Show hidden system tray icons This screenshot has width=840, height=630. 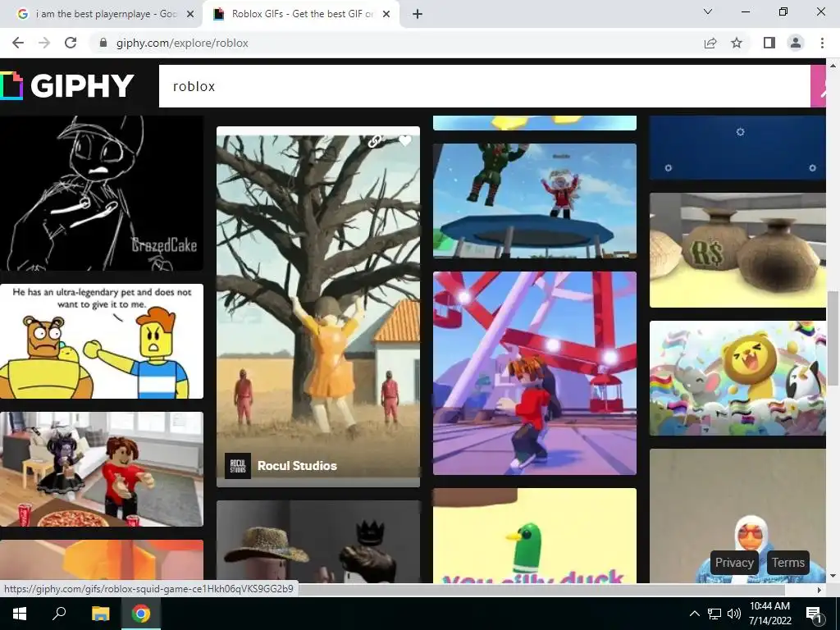tap(694, 614)
